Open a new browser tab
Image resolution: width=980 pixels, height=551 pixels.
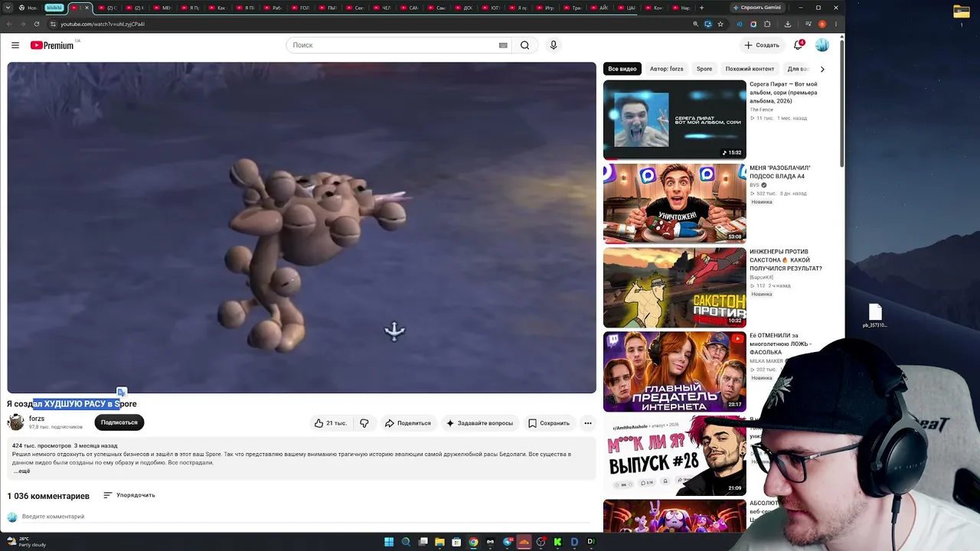[x=702, y=8]
